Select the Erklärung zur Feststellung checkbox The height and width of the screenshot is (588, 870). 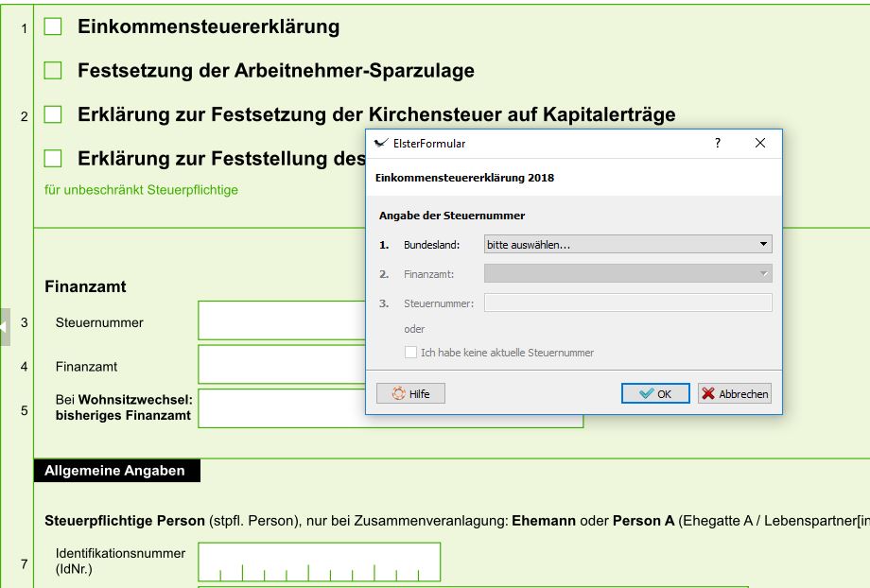pyautogui.click(x=53, y=158)
